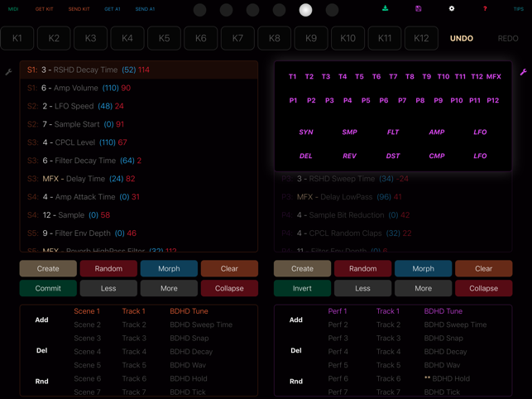Select kit slot K9
The image size is (532, 399).
point(311,38)
